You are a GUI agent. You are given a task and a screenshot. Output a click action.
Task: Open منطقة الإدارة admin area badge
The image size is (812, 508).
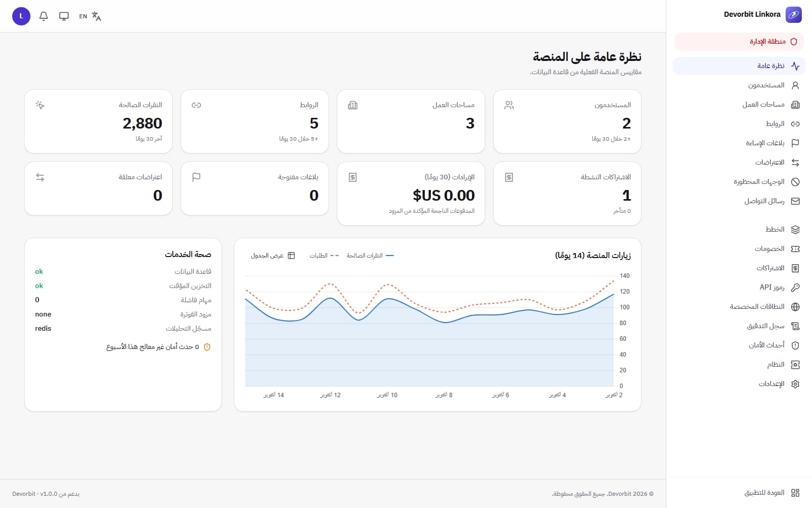pos(739,42)
